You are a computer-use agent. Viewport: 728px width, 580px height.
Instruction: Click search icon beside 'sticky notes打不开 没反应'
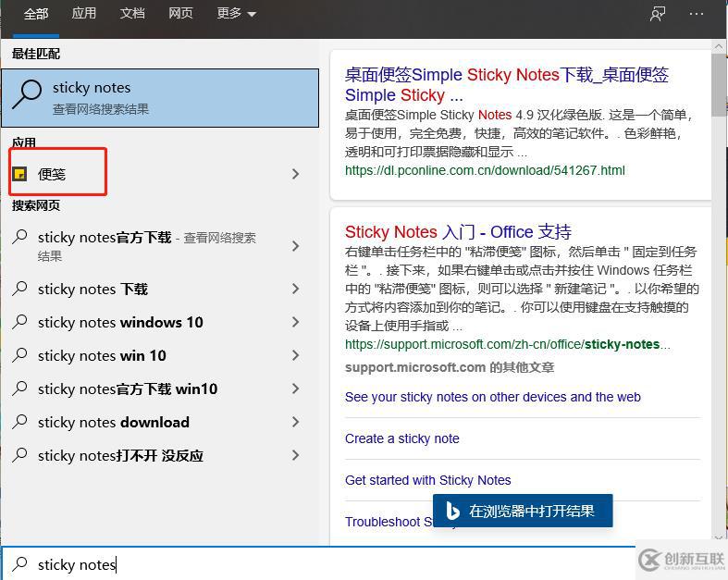point(19,455)
